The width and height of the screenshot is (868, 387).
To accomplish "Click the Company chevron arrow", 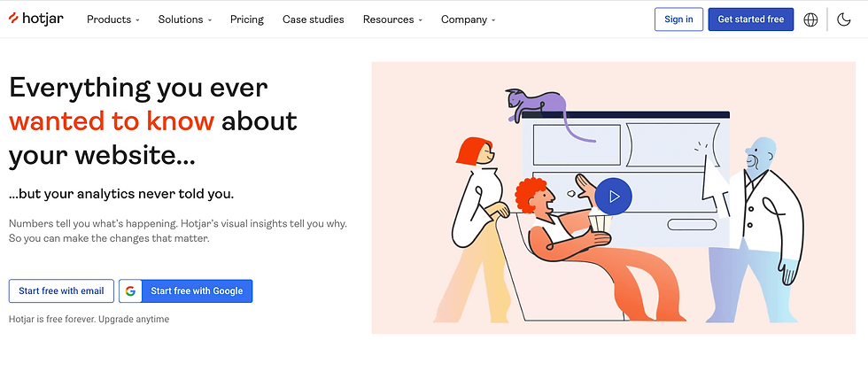I will click(492, 20).
